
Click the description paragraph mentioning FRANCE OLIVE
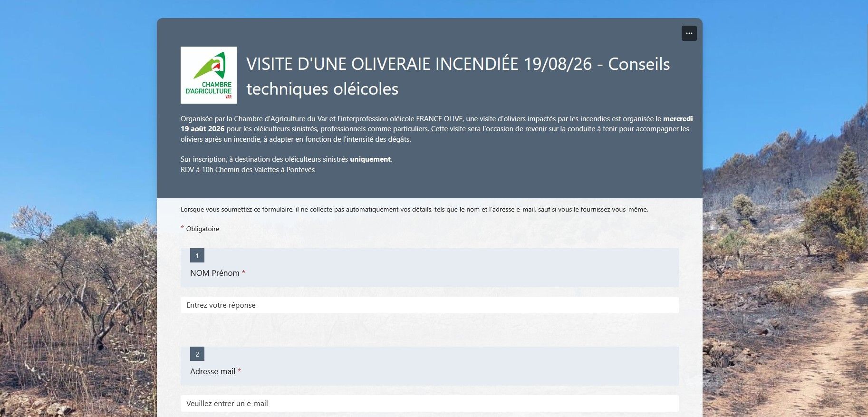[x=436, y=129]
